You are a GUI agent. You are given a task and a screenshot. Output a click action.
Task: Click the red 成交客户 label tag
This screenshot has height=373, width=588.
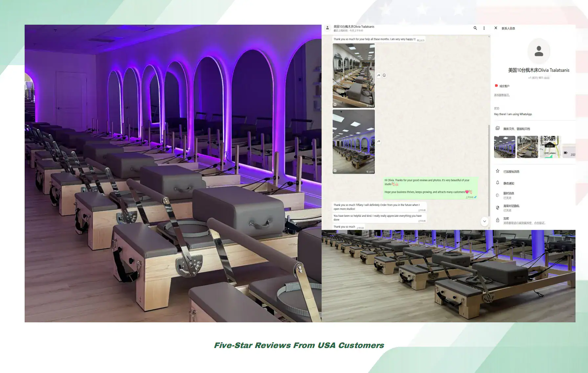tap(502, 86)
